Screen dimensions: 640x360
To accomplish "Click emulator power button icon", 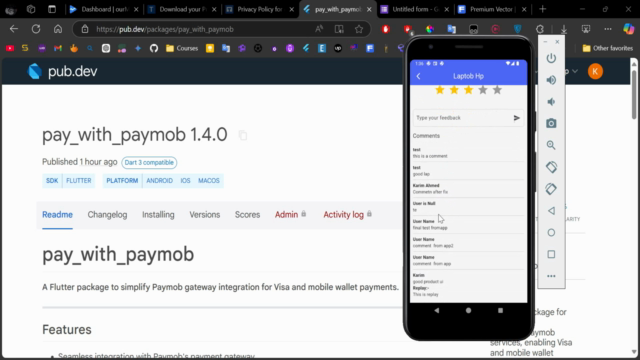I will coord(551,58).
